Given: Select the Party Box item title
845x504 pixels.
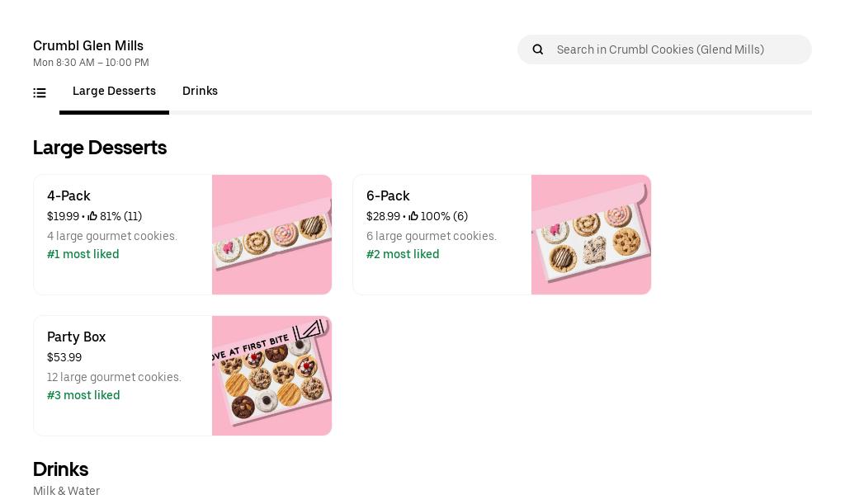Looking at the screenshot, I should pyautogui.click(x=76, y=337).
